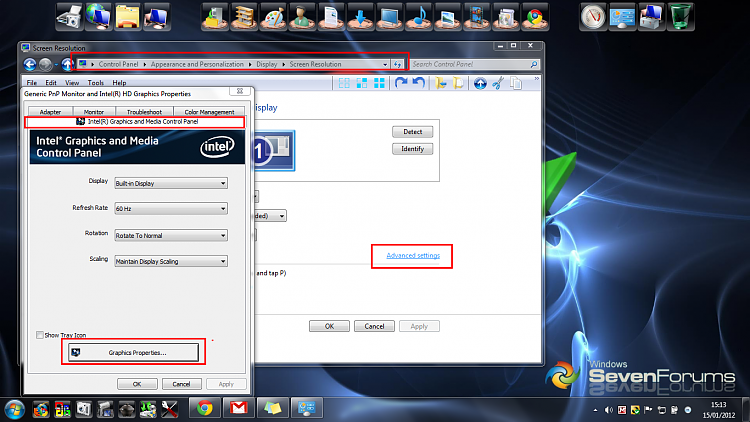Open the Downloads arrow dock icon
750x422 pixels.
(x=360, y=17)
